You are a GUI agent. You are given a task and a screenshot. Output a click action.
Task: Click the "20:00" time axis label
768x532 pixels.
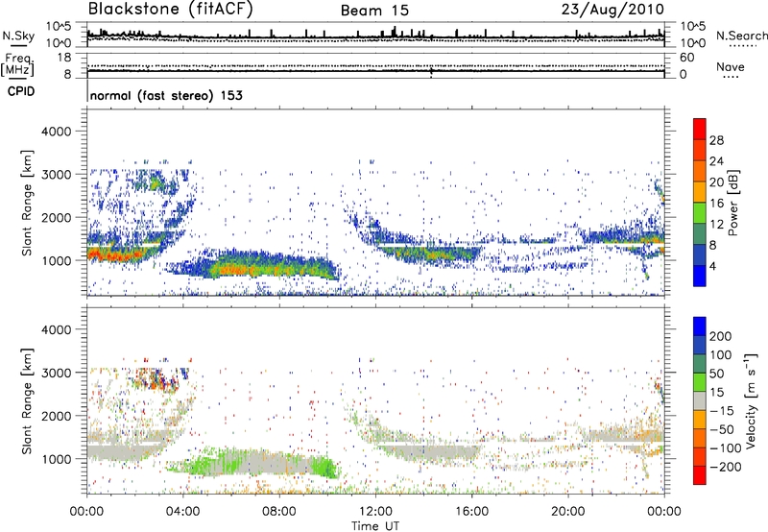point(567,512)
